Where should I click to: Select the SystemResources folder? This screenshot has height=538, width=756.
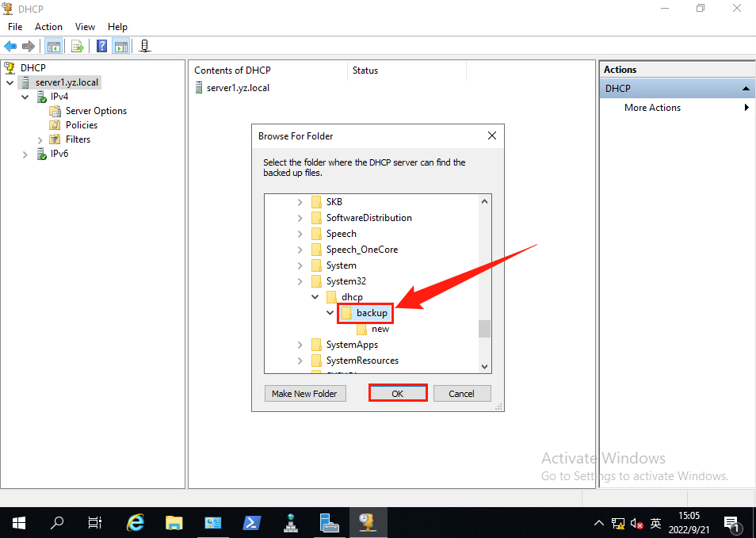pyautogui.click(x=362, y=361)
